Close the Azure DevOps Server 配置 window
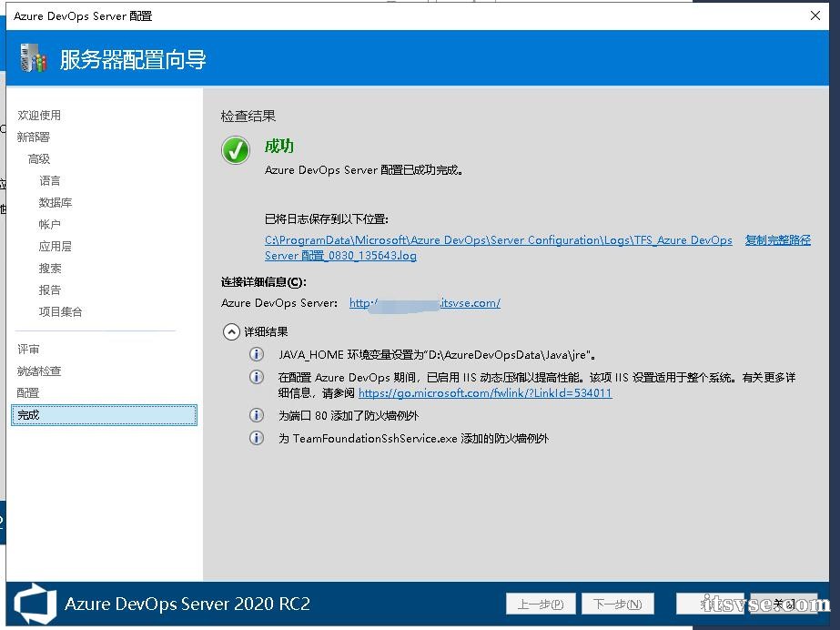 pyautogui.click(x=815, y=15)
